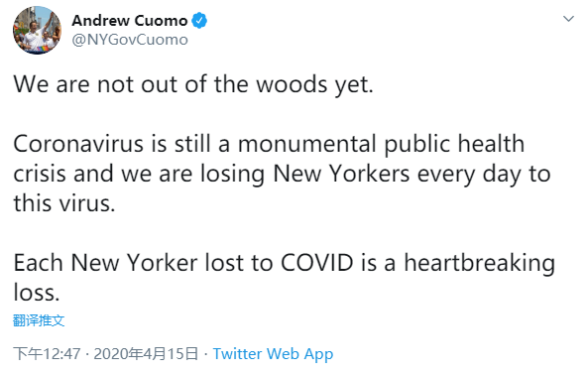Screen dimensions: 588x373
Task: Click the blue verified badge
Action: [x=199, y=20]
